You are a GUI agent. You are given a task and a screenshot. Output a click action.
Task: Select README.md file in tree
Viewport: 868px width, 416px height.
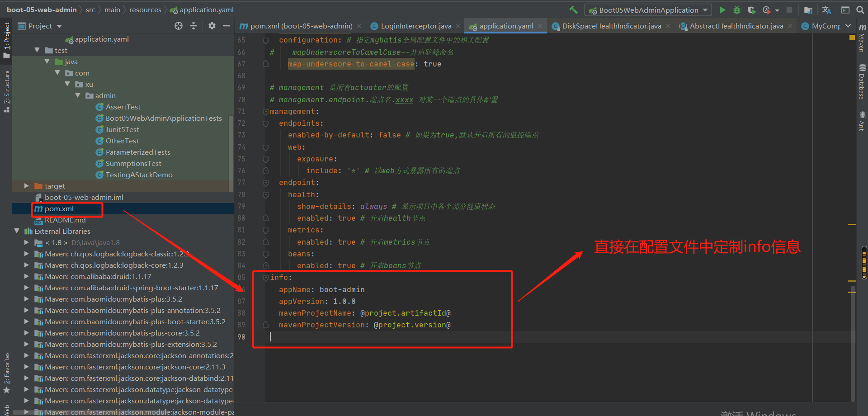coord(65,220)
